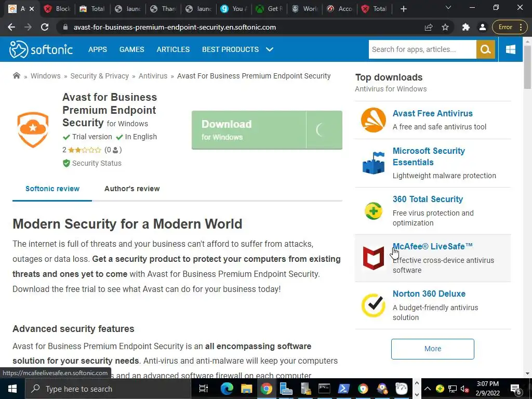Switch to the Worl browser tab
Image resolution: width=532 pixels, height=399 pixels.
[x=304, y=9]
